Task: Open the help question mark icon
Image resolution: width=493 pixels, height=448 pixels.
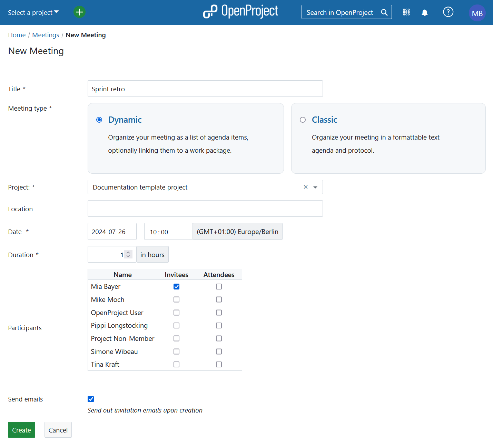Action: click(448, 12)
